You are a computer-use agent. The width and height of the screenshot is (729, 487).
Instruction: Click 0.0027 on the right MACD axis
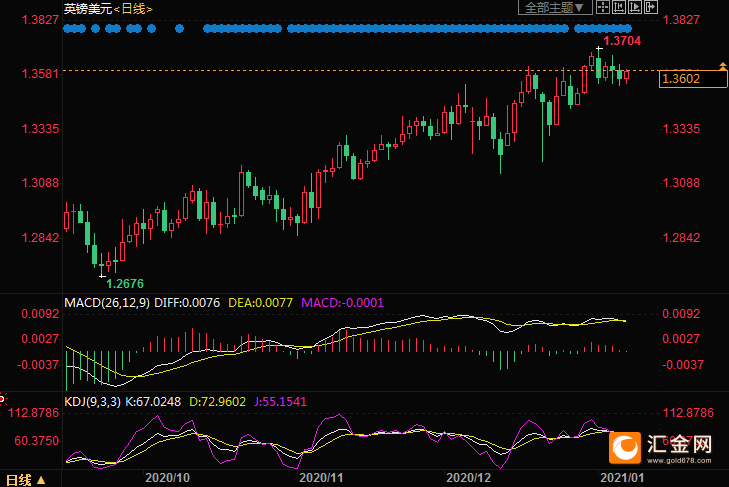[681, 339]
